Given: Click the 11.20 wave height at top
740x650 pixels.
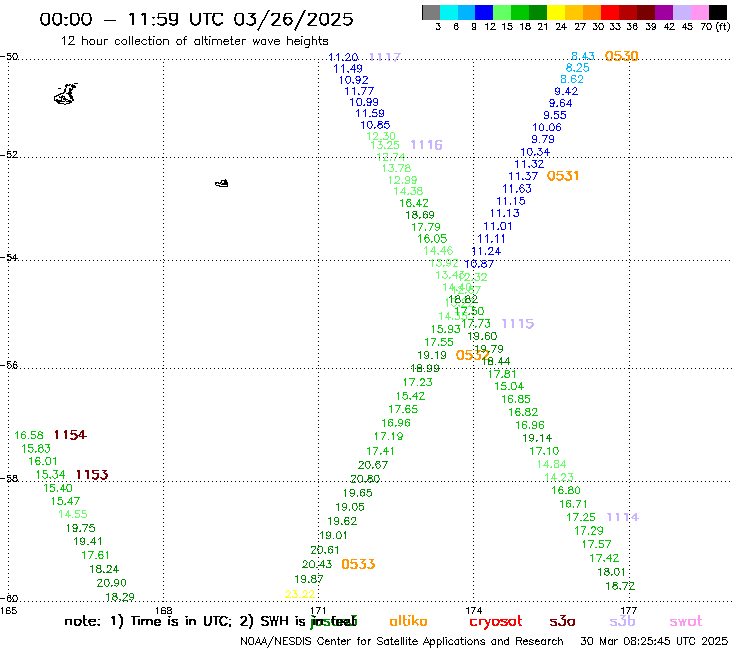Looking at the screenshot, I should click(343, 57).
